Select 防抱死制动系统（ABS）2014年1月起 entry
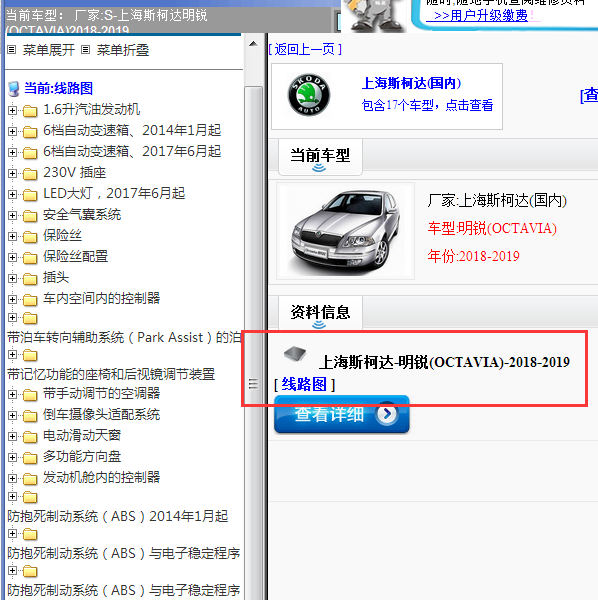 click(x=117, y=516)
